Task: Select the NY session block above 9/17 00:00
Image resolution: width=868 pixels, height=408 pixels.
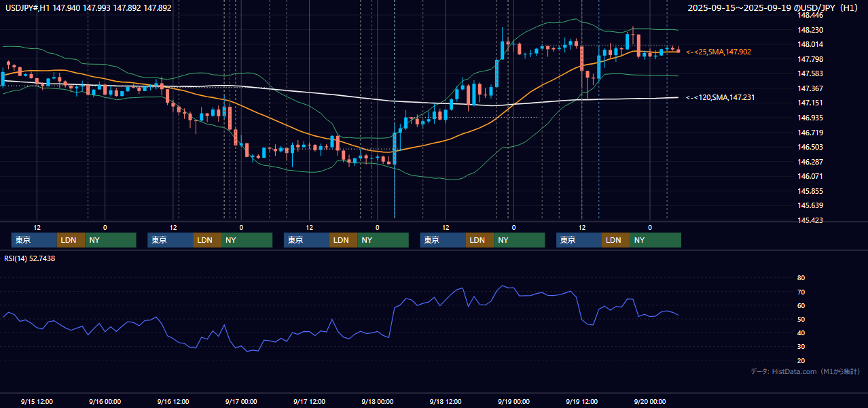Action: tap(247, 240)
